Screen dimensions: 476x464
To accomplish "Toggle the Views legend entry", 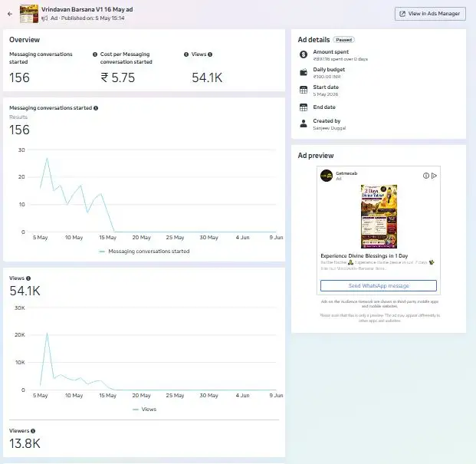I will click(145, 410).
